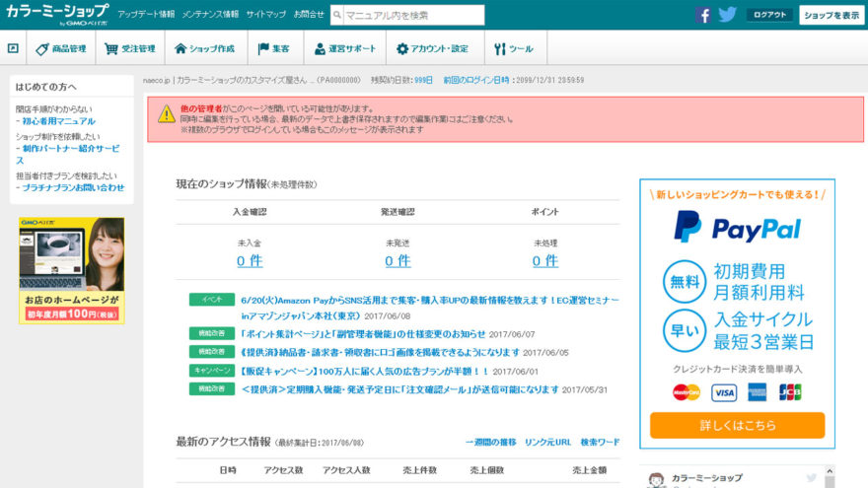Click the American Express card icon
Image resolution: width=868 pixels, height=488 pixels.
tap(758, 392)
